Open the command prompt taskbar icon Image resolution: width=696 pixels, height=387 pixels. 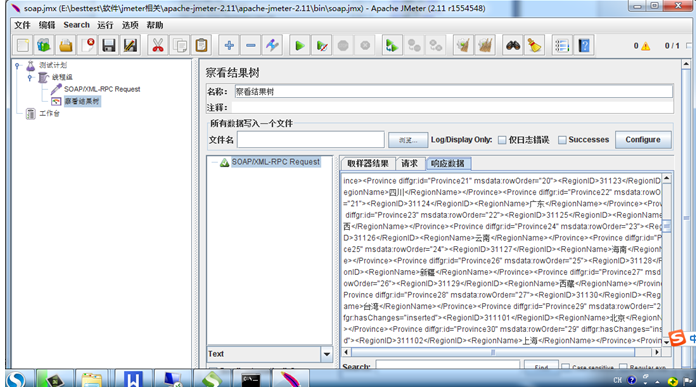[x=251, y=379]
